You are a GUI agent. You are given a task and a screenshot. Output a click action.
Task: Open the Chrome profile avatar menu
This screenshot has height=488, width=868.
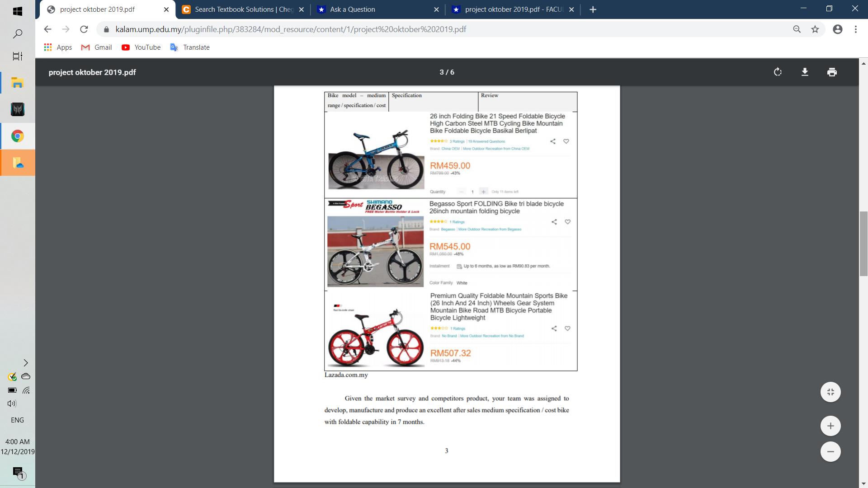coord(838,29)
